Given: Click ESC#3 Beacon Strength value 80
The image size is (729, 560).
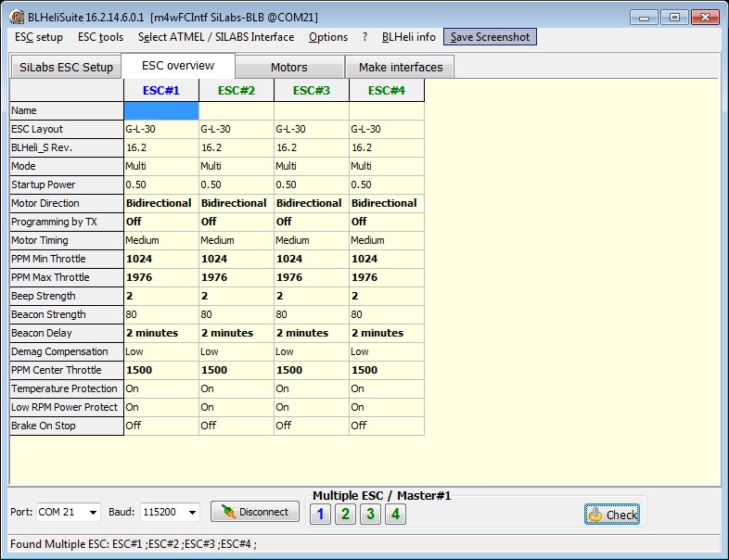Looking at the screenshot, I should [312, 314].
